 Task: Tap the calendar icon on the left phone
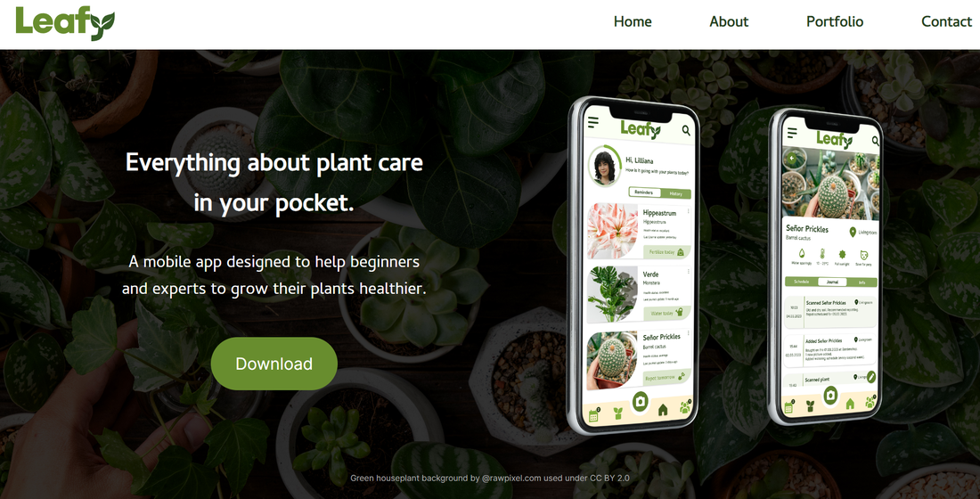pyautogui.click(x=593, y=414)
